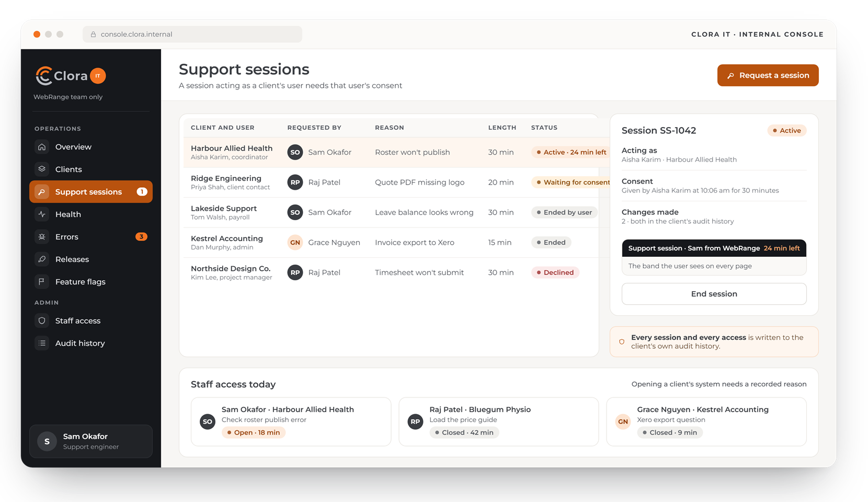Click the shield icon in audit notice
This screenshot has height=502, width=868.
coord(622,342)
